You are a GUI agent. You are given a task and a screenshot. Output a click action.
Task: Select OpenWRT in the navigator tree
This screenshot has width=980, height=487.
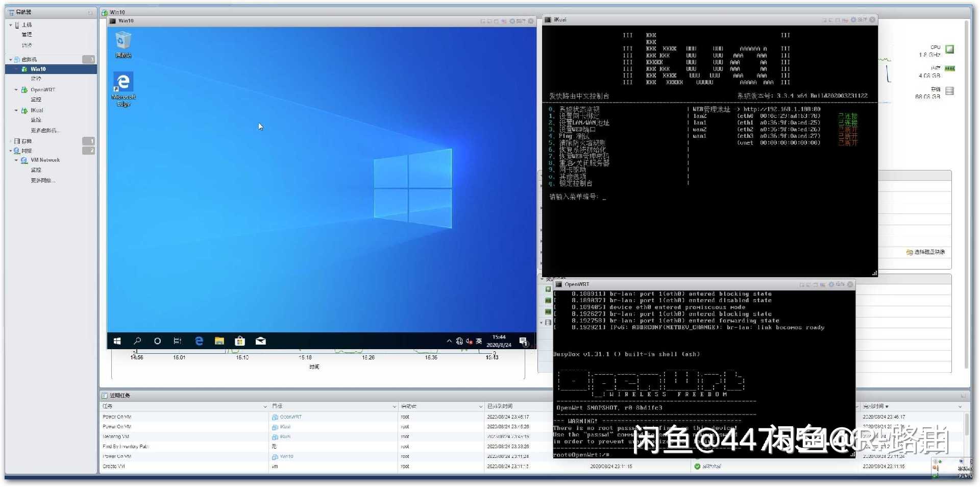pyautogui.click(x=42, y=90)
